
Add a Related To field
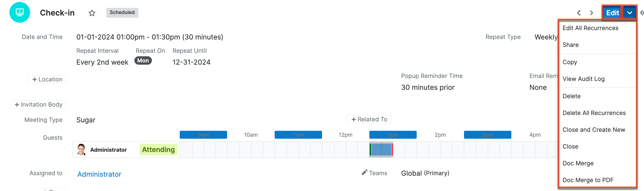369,119
